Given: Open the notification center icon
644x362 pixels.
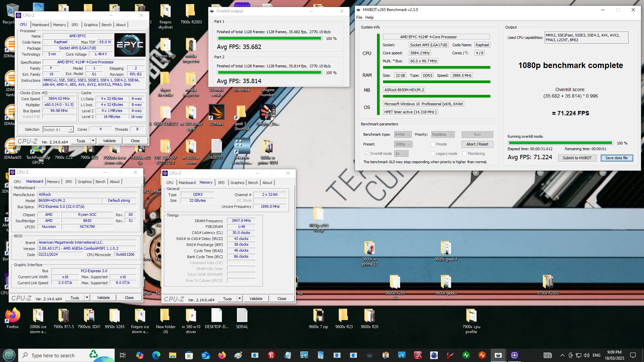Looking at the screenshot, I should coord(633,355).
